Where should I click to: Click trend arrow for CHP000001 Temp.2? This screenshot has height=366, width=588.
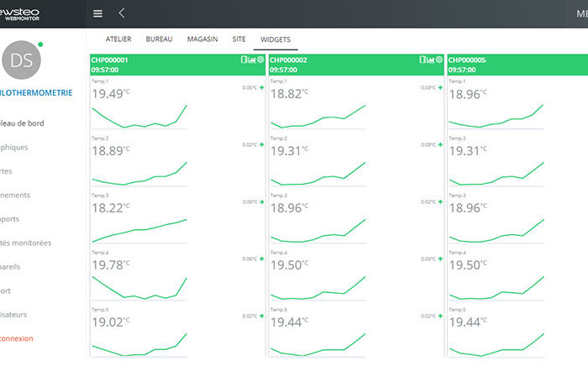(x=262, y=144)
